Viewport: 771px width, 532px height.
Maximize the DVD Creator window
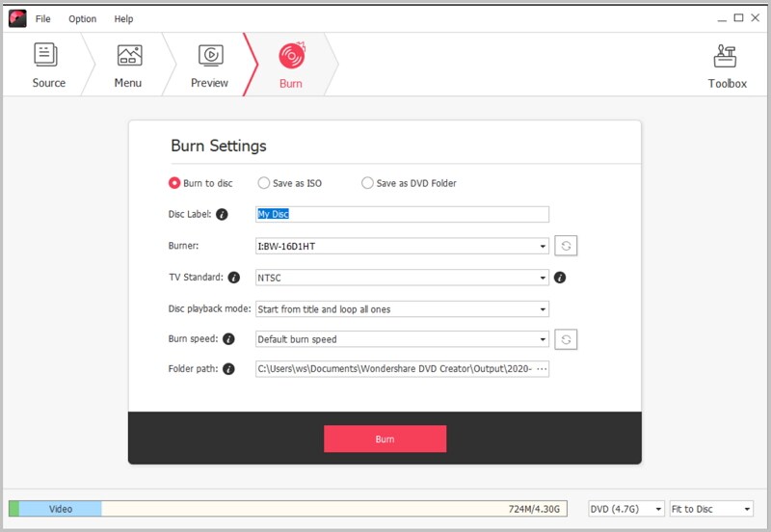pos(738,17)
